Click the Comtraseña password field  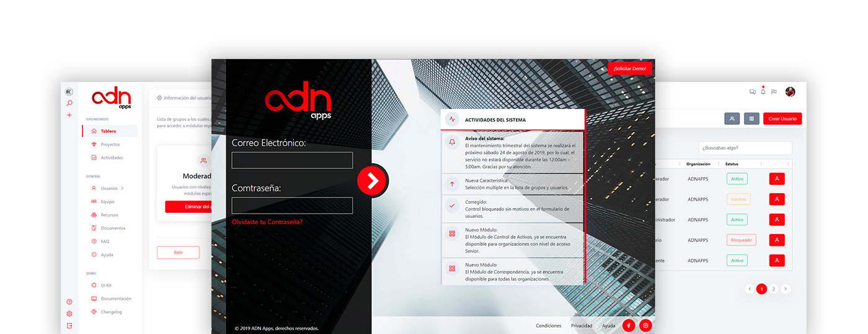[292, 205]
